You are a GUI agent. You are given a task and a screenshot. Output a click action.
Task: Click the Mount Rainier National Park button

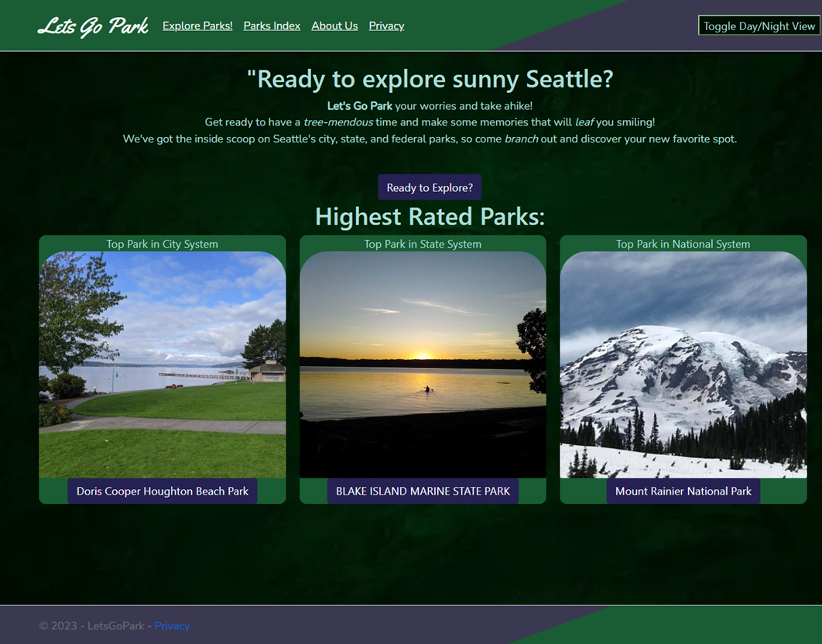[x=683, y=491]
